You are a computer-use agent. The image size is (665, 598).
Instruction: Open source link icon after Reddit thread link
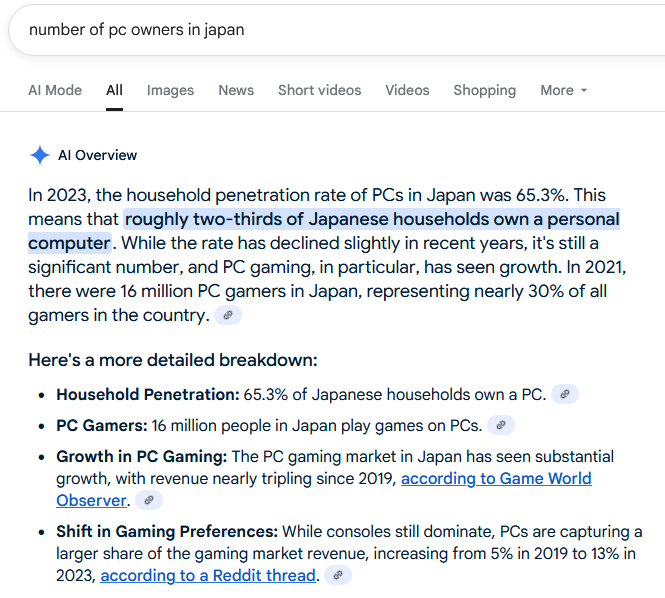pos(338,576)
